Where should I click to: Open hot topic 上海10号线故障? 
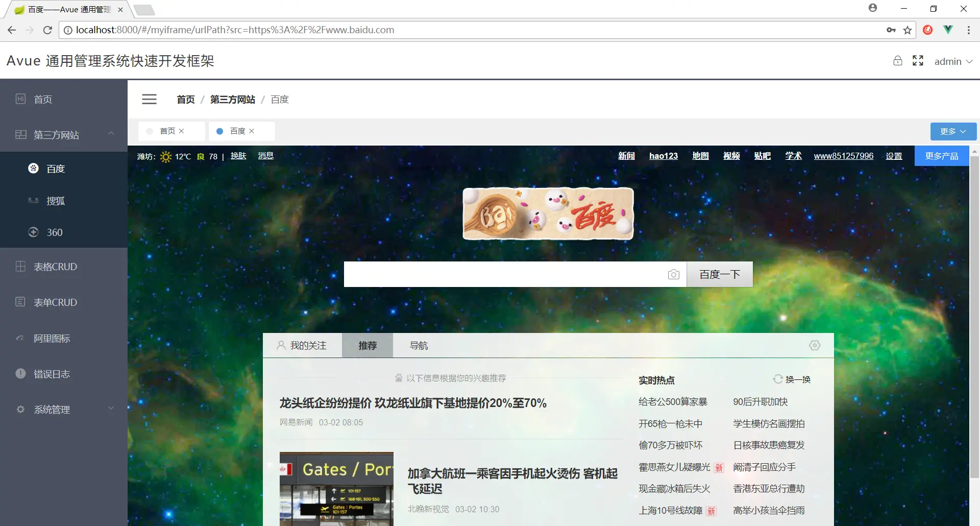(670, 511)
